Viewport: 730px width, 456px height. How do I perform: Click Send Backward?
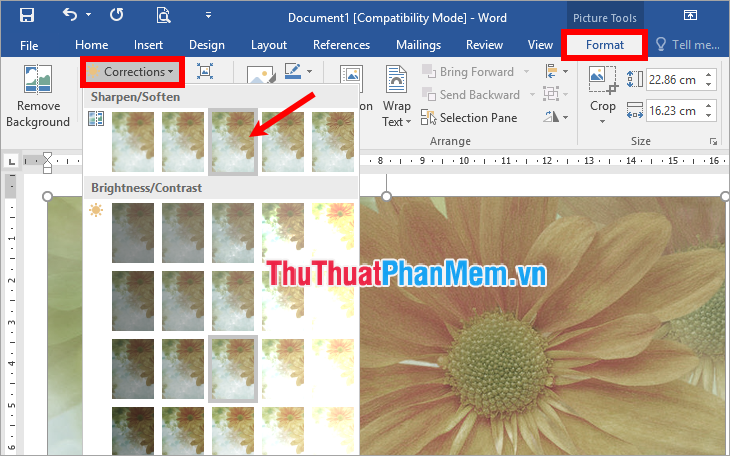pos(471,95)
